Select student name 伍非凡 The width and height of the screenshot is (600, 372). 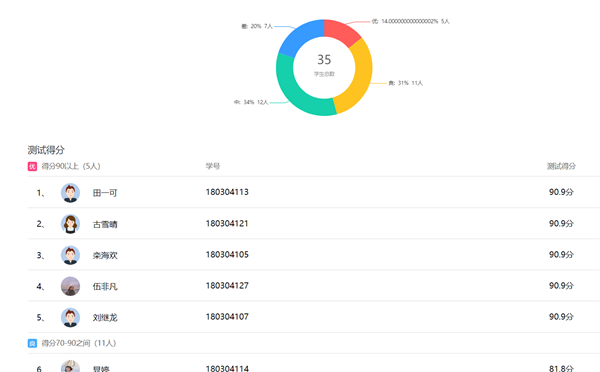pyautogui.click(x=105, y=286)
